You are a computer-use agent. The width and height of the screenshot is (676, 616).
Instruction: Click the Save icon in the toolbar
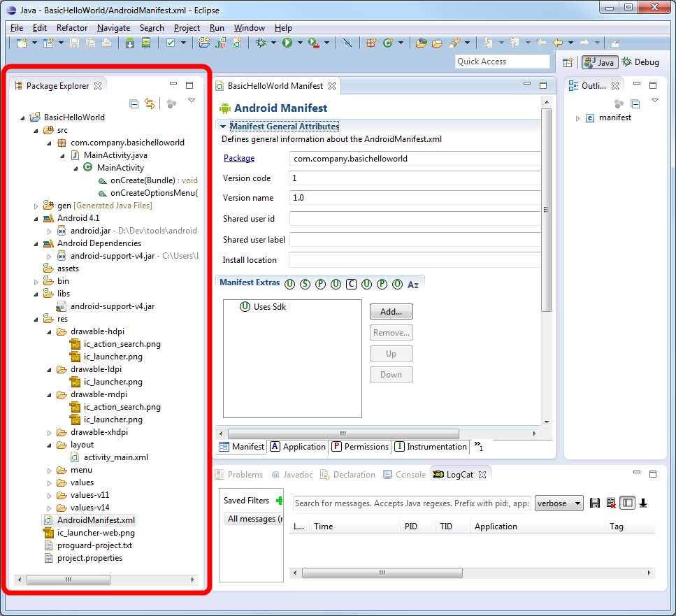click(x=75, y=43)
